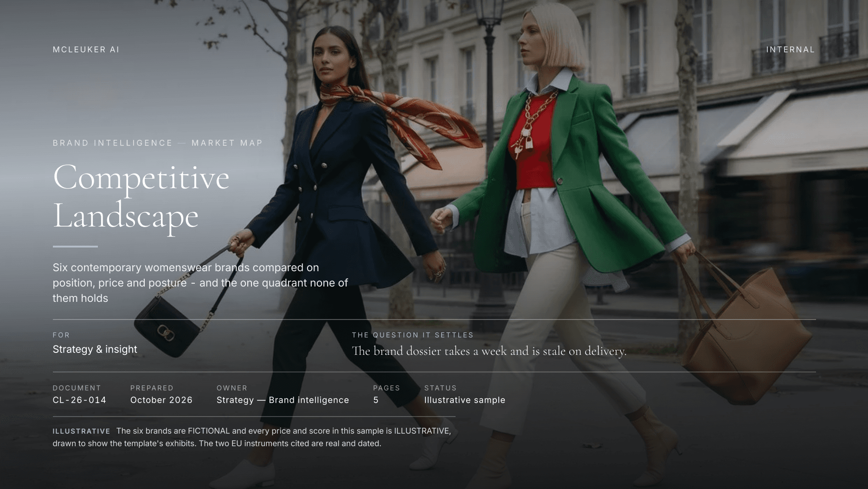The width and height of the screenshot is (868, 489).
Task: Select the 'BRAND INTELLIGENCE — MARKET MAP' eyebrow
Action: pos(158,143)
